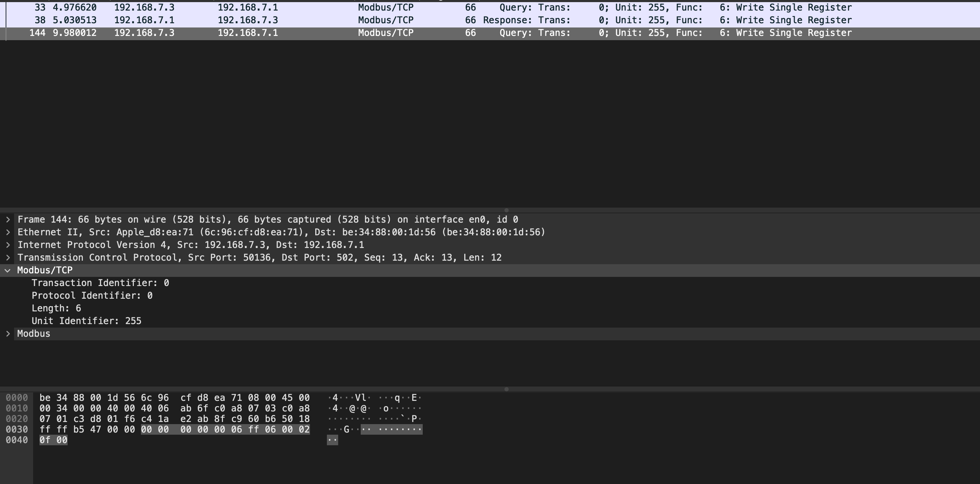Select packet 144 Query row
The width and height of the screenshot is (980, 484).
[x=380, y=33]
